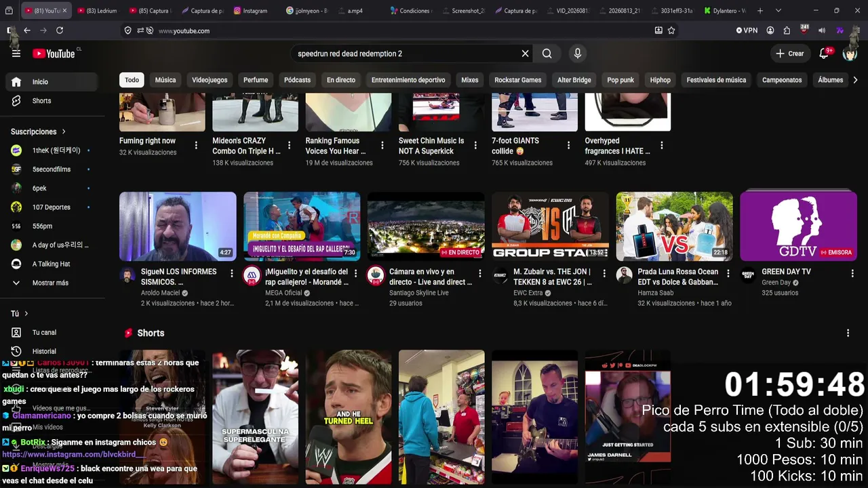This screenshot has height=488, width=868.
Task: Open menu for "Prada Luna Rossa Ocean" video
Action: 728,274
